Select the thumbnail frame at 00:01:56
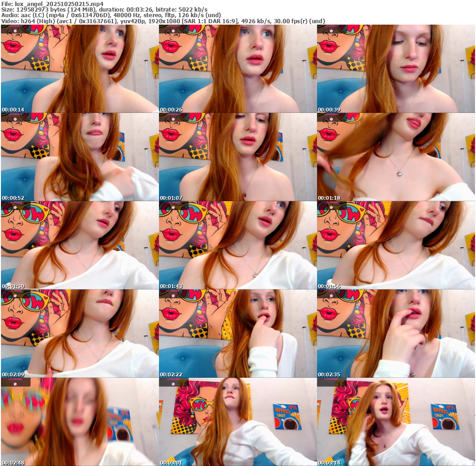The image size is (476, 466). [x=396, y=245]
